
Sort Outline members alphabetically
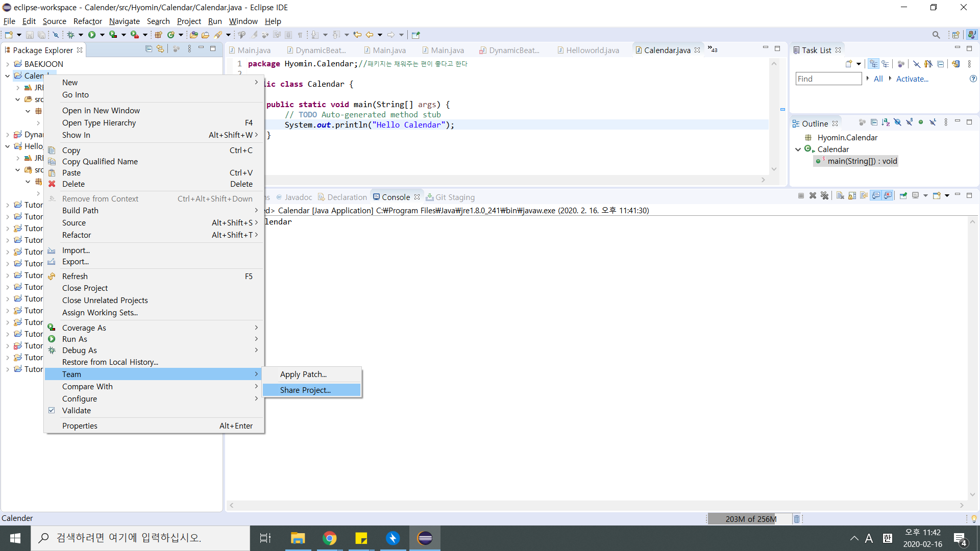[x=886, y=122]
